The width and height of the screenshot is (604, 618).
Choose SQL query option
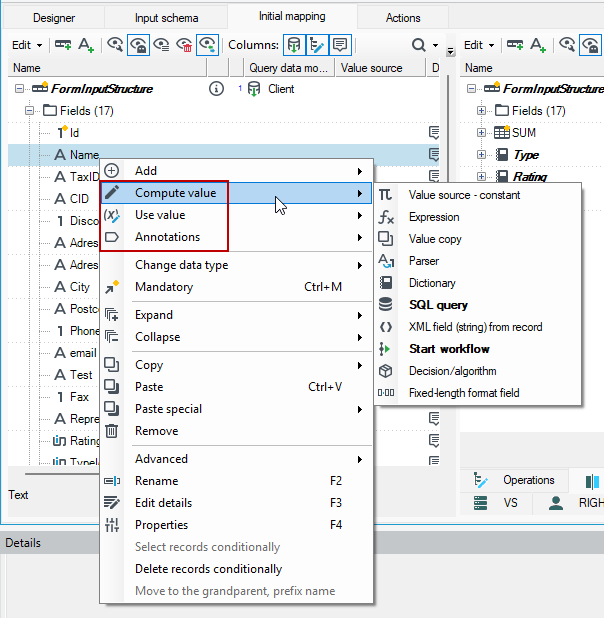[477, 305]
